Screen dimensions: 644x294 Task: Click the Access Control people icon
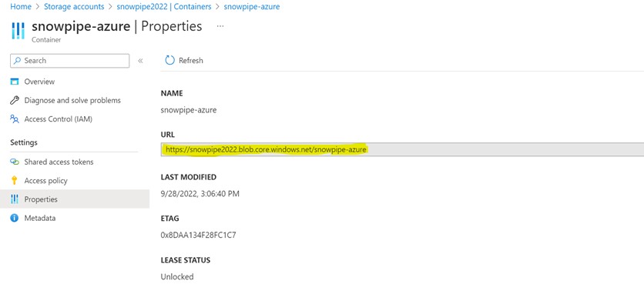[x=15, y=119]
